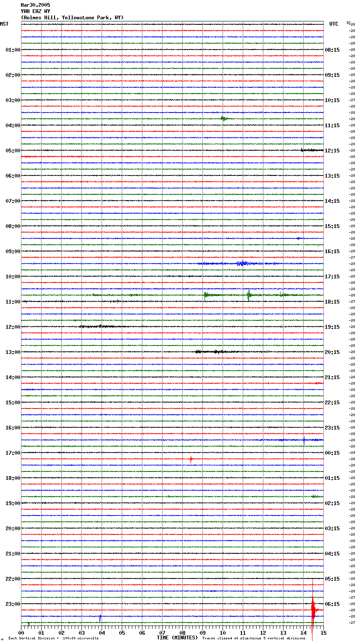Click the UTC label '20:15'
357x644 pixels.
point(332,352)
